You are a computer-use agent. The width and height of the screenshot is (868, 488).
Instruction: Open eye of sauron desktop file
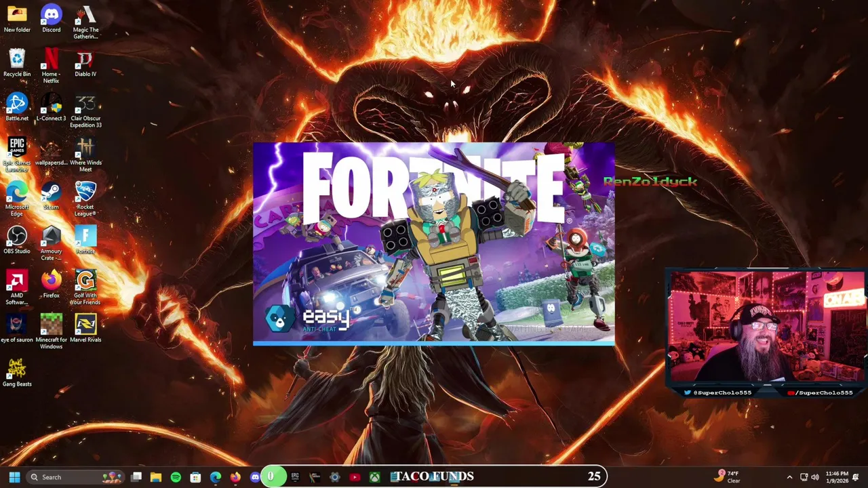[x=17, y=329]
